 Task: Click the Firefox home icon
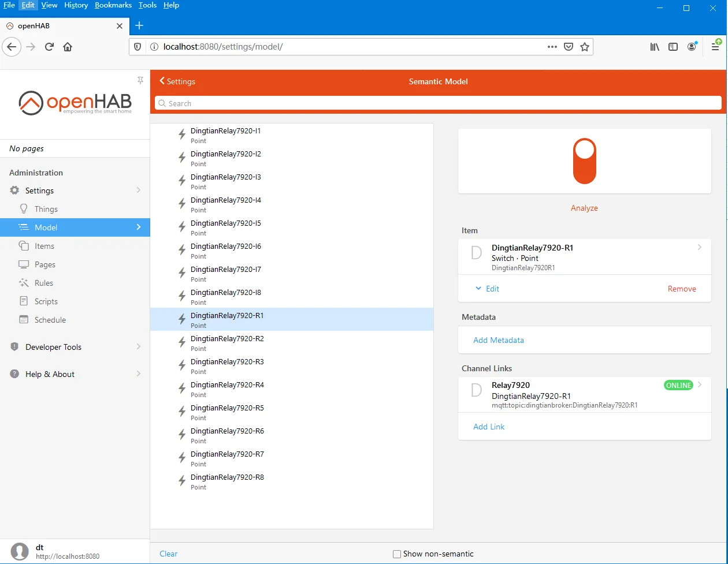[x=68, y=47]
